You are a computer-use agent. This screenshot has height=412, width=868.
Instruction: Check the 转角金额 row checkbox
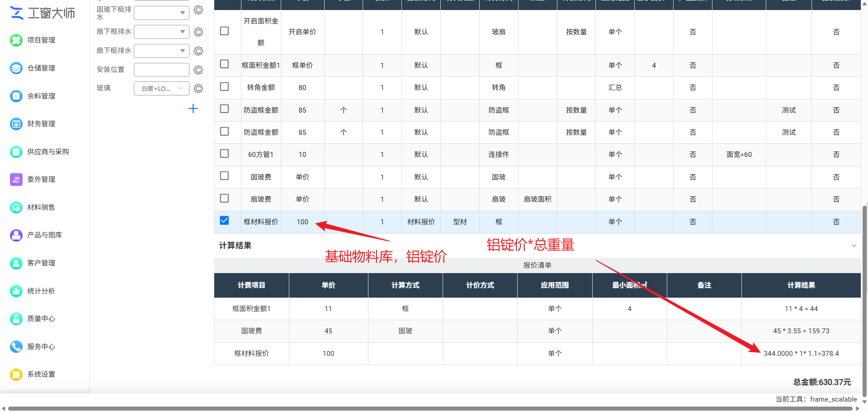(x=224, y=86)
